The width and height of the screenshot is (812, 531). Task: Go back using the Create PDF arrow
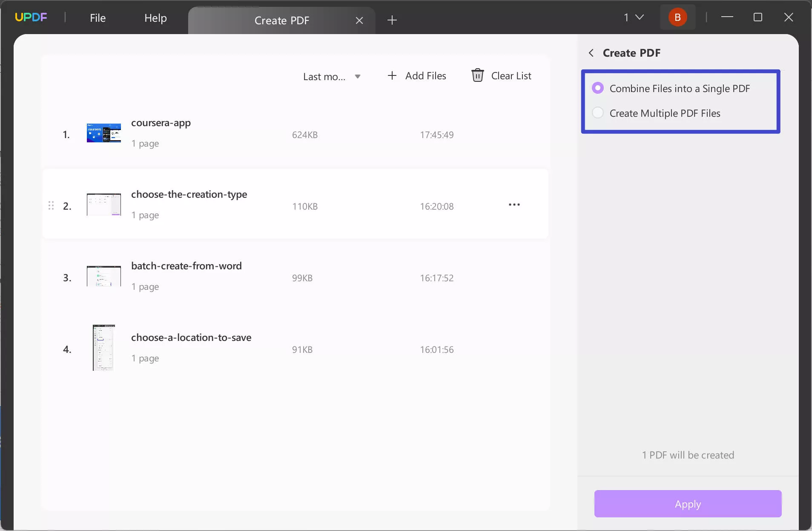tap(591, 53)
